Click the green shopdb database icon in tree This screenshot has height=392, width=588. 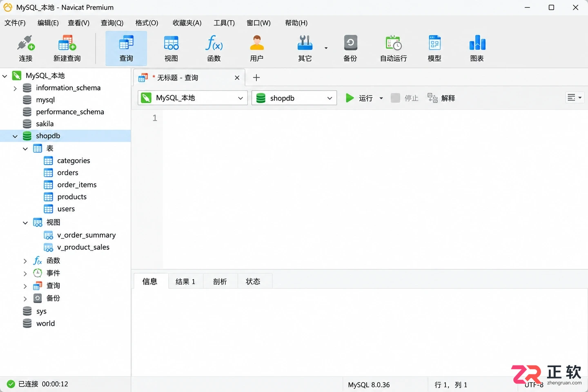27,136
